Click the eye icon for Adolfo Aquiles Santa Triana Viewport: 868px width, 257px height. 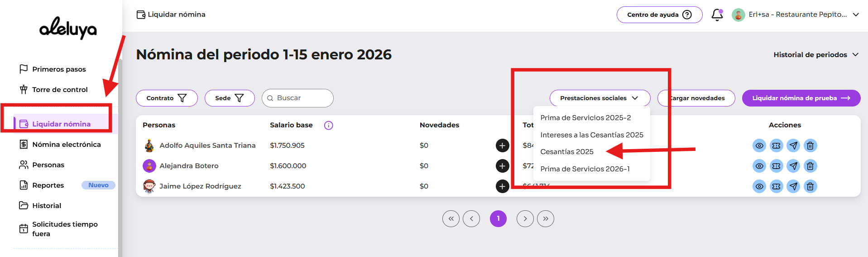tap(759, 145)
